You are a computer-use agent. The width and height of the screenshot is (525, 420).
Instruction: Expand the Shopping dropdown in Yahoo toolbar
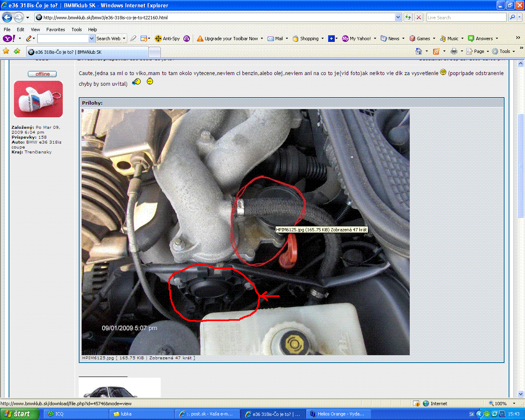(322, 39)
